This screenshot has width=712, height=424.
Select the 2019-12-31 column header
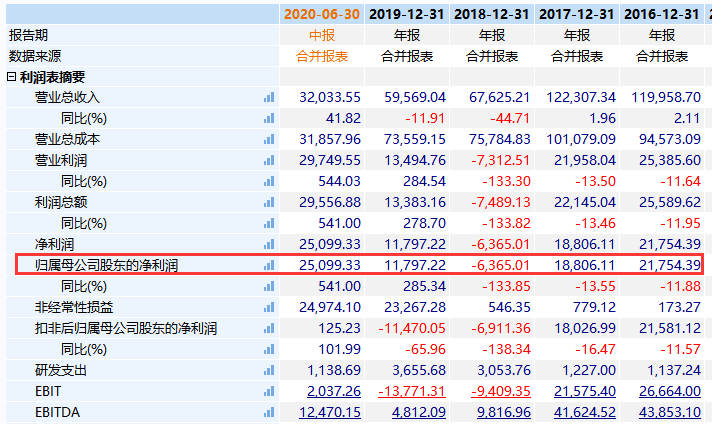[x=406, y=14]
